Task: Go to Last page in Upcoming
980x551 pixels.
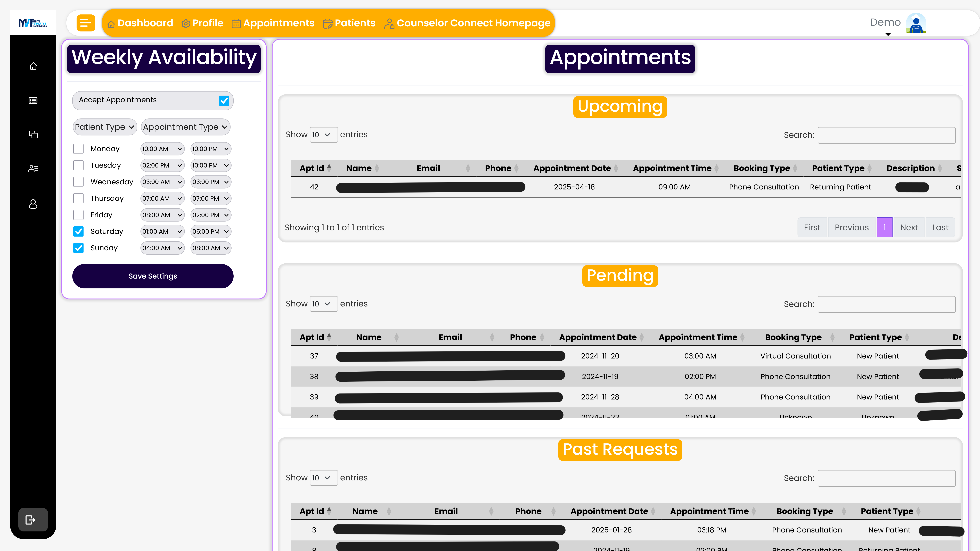Action: point(940,227)
